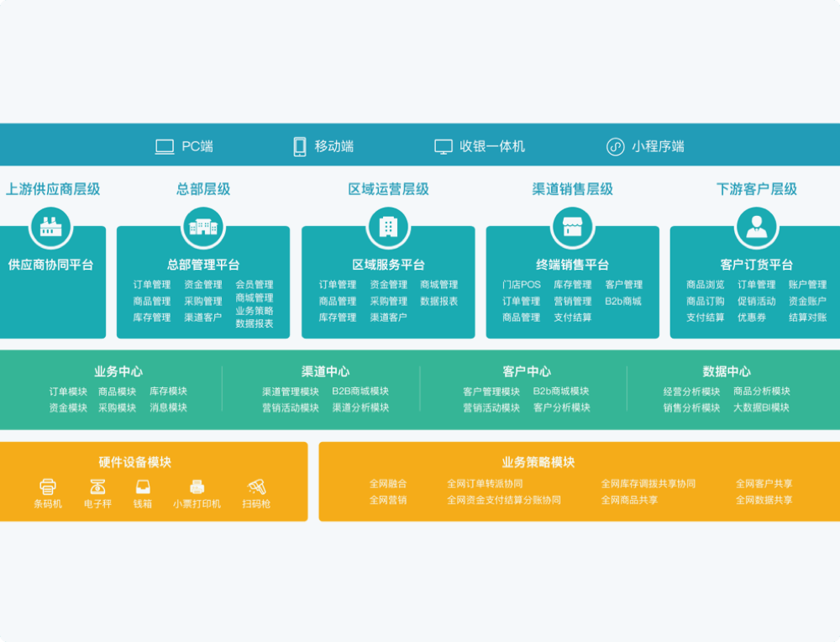This screenshot has width=840, height=642.
Task: Click the PC端 laptop icon
Action: 165,147
